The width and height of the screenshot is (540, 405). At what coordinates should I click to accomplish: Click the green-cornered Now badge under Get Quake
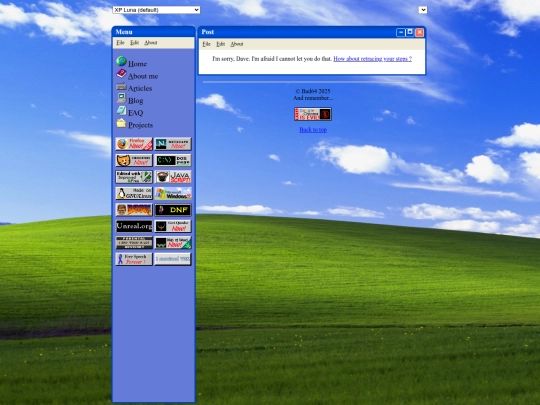[x=173, y=243]
